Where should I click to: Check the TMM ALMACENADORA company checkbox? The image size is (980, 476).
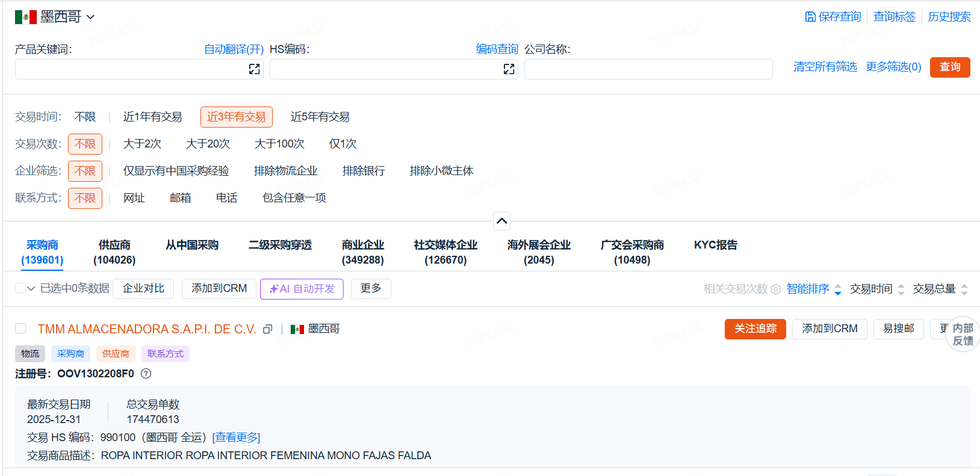20,329
